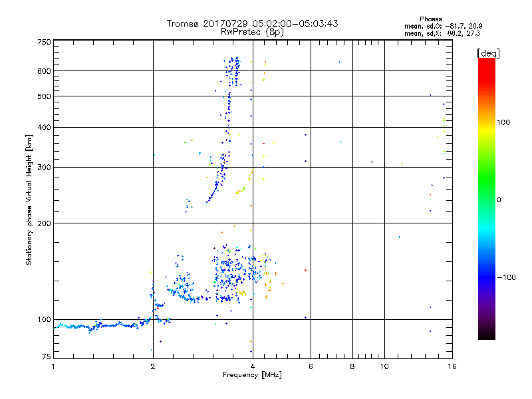532x399 pixels.
Task: Select the RwPretec (8p) subtitle
Action: coord(252,32)
